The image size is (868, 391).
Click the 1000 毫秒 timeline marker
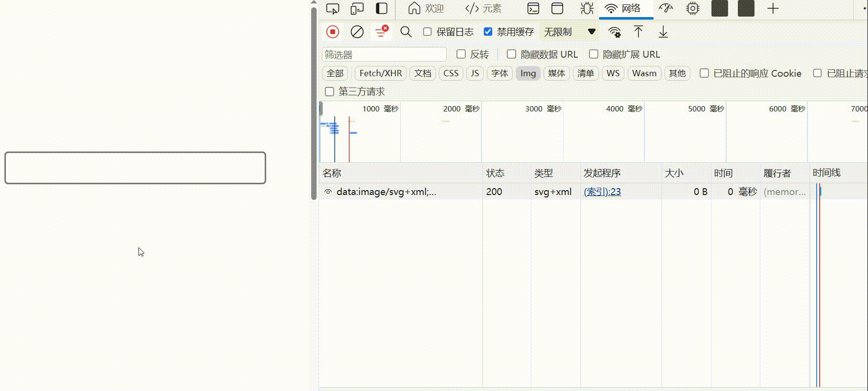(x=381, y=109)
